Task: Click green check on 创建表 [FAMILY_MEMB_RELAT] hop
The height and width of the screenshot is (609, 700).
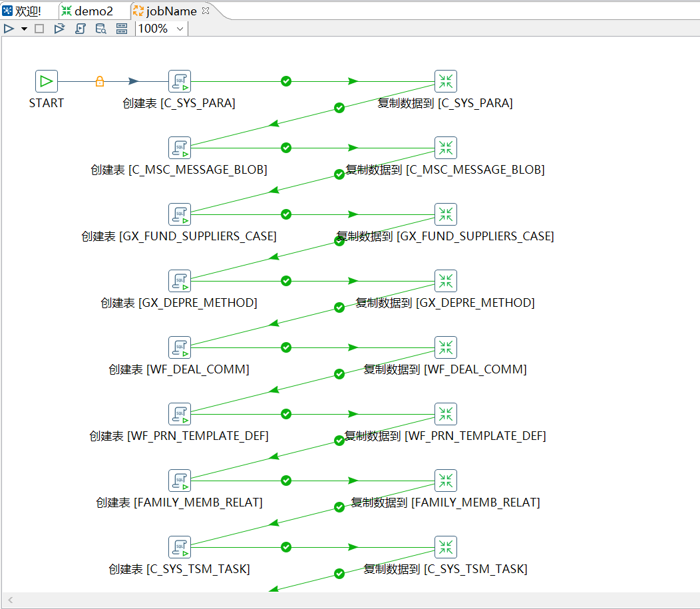Action: pyautogui.click(x=286, y=481)
